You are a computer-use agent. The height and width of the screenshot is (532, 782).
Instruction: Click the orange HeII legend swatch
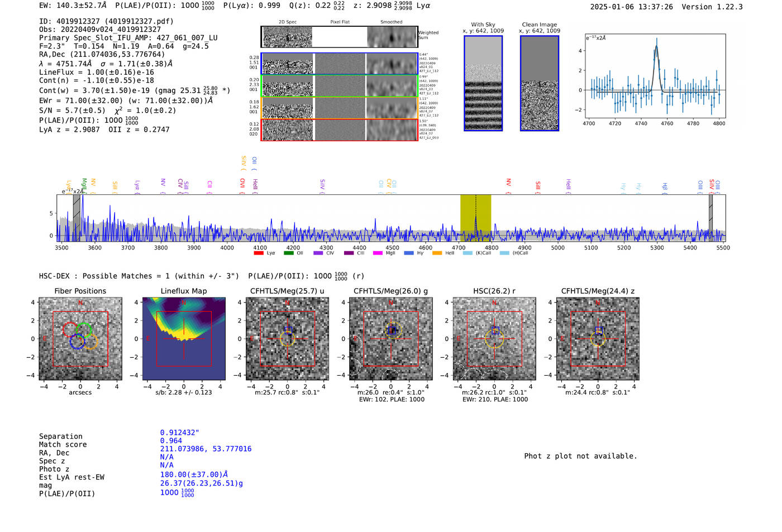[437, 253]
